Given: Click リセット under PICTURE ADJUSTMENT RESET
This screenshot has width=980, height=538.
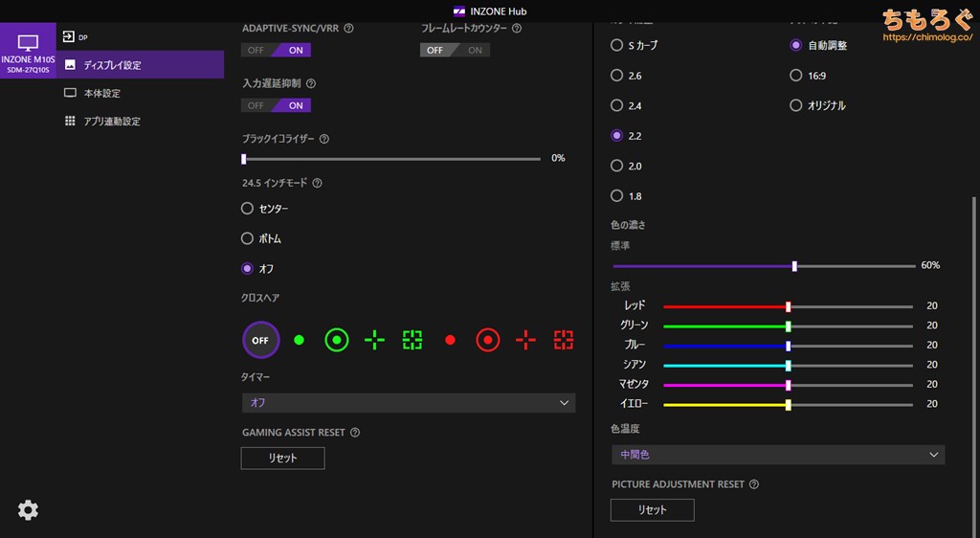Looking at the screenshot, I should pos(652,510).
